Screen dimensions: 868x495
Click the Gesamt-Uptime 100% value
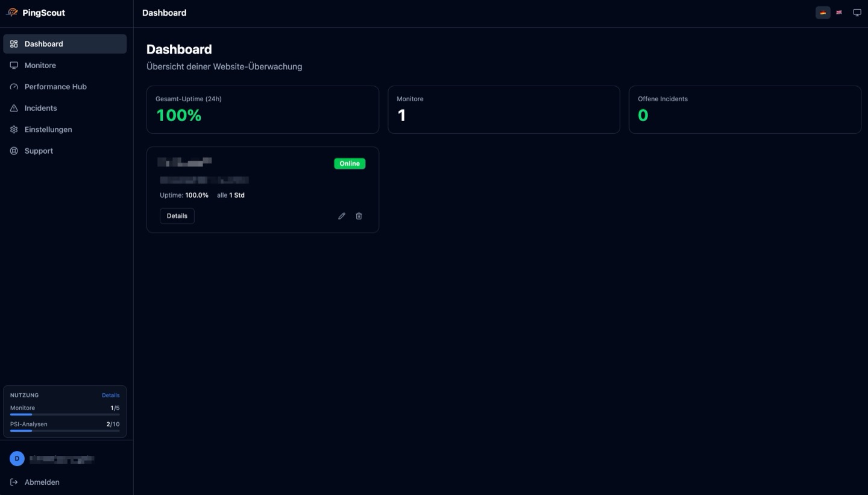point(178,115)
